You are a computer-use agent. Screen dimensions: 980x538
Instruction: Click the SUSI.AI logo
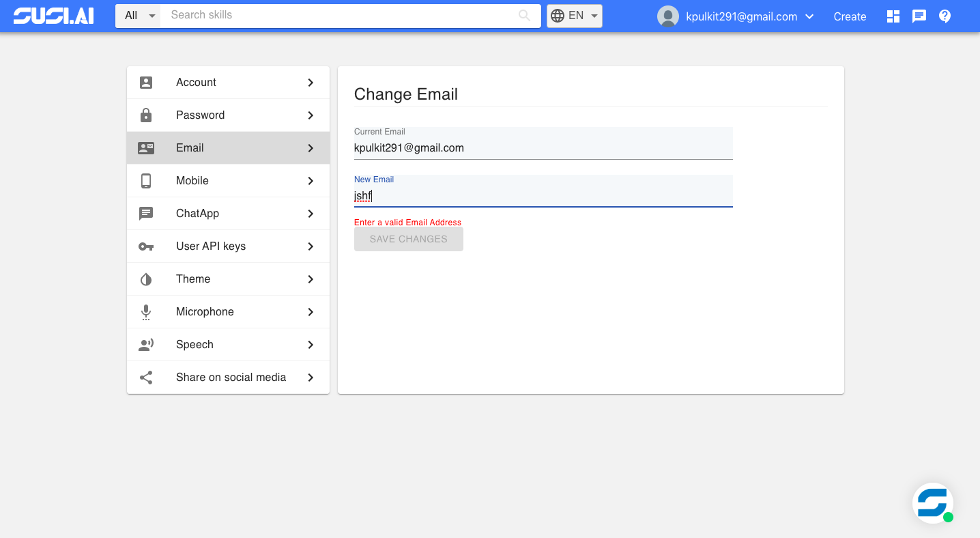[53, 15]
